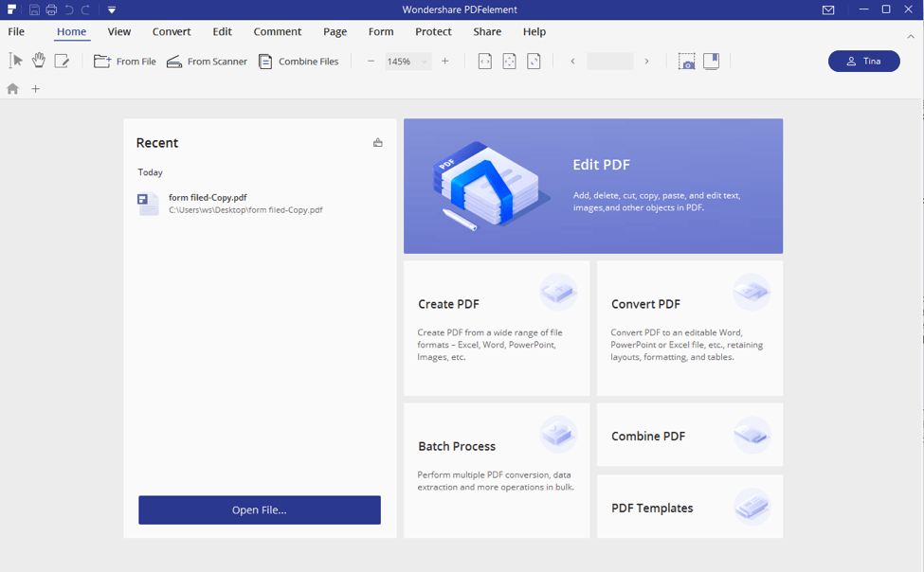Click the page number input box

610,62
